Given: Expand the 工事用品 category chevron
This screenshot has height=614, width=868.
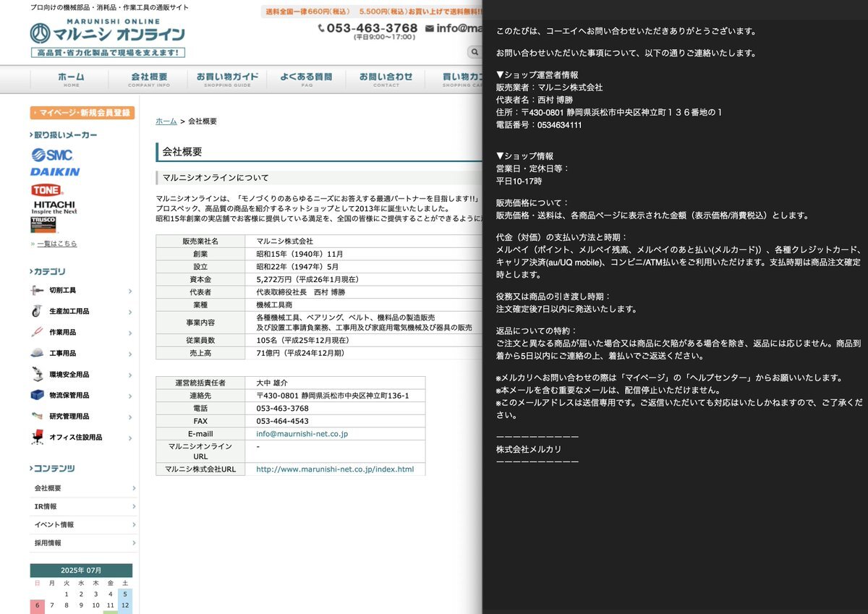Looking at the screenshot, I should (130, 354).
